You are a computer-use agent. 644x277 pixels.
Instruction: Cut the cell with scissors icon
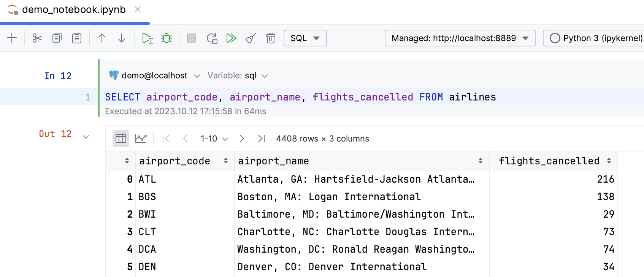click(37, 38)
